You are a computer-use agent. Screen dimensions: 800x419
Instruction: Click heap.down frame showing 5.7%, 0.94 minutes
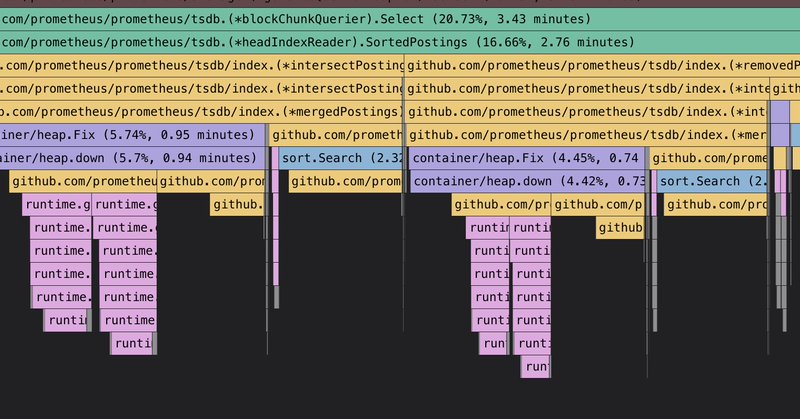coord(133,158)
